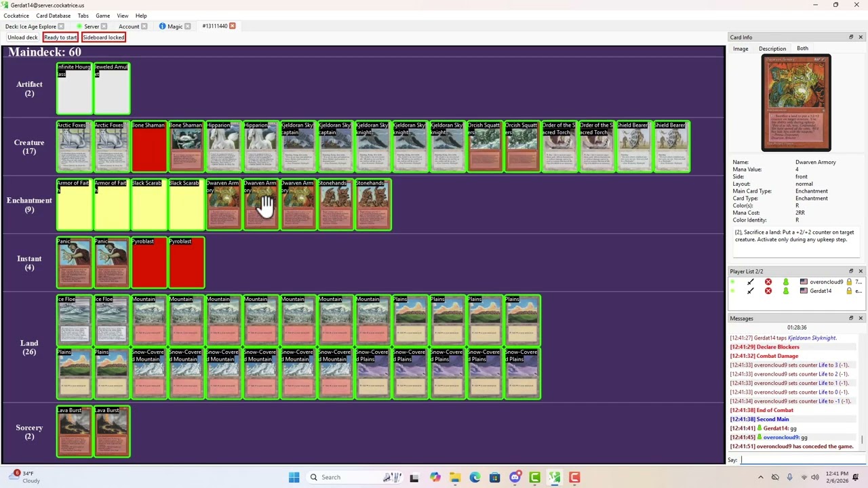Close the Deck: Ice Age Explore tab

coord(61,26)
